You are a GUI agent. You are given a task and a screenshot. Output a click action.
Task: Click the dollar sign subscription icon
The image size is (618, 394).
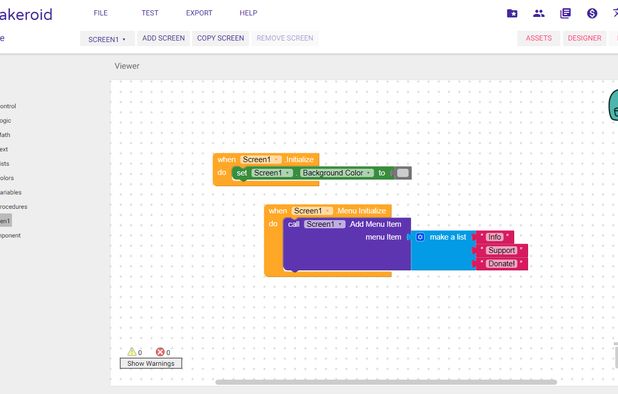[592, 13]
